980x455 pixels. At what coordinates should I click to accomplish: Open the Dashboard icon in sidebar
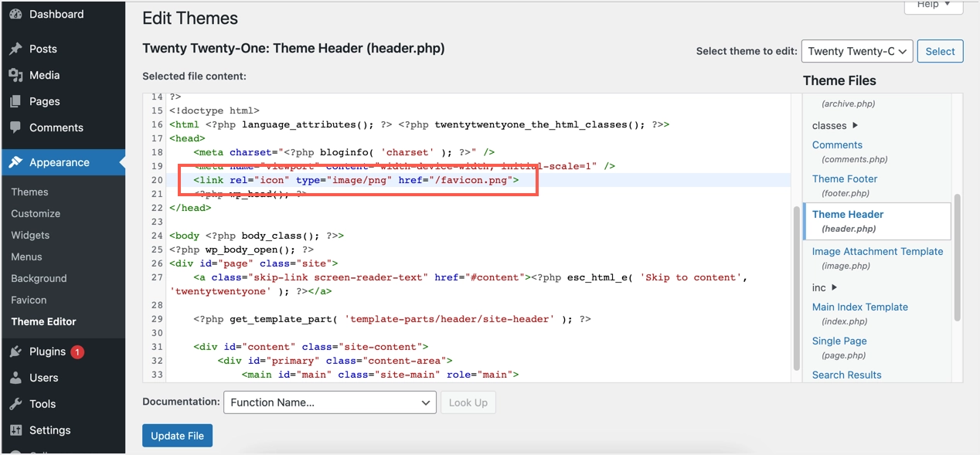click(x=15, y=14)
